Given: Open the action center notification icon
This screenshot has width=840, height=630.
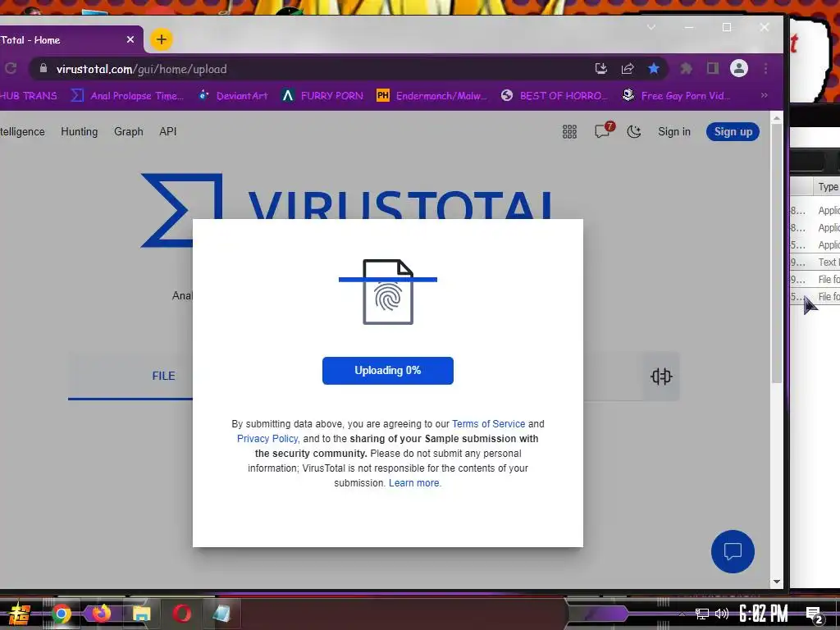Looking at the screenshot, I should click(814, 615).
